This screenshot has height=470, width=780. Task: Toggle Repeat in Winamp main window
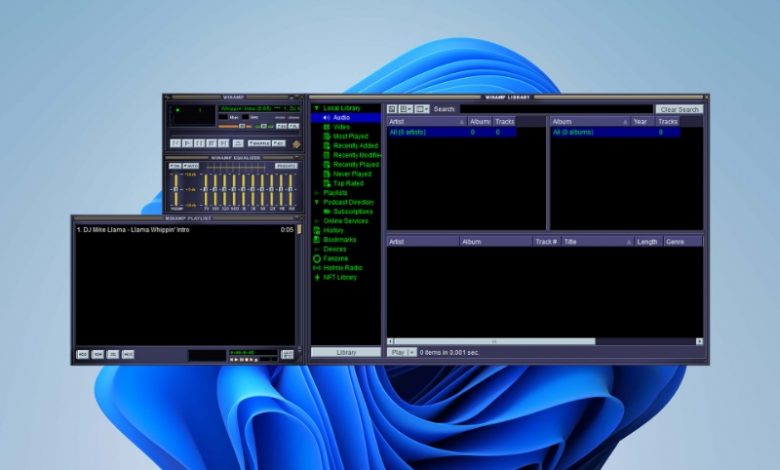point(279,143)
